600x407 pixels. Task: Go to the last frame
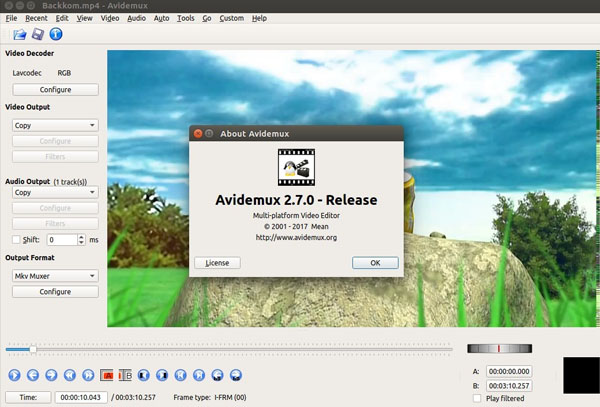click(x=199, y=375)
